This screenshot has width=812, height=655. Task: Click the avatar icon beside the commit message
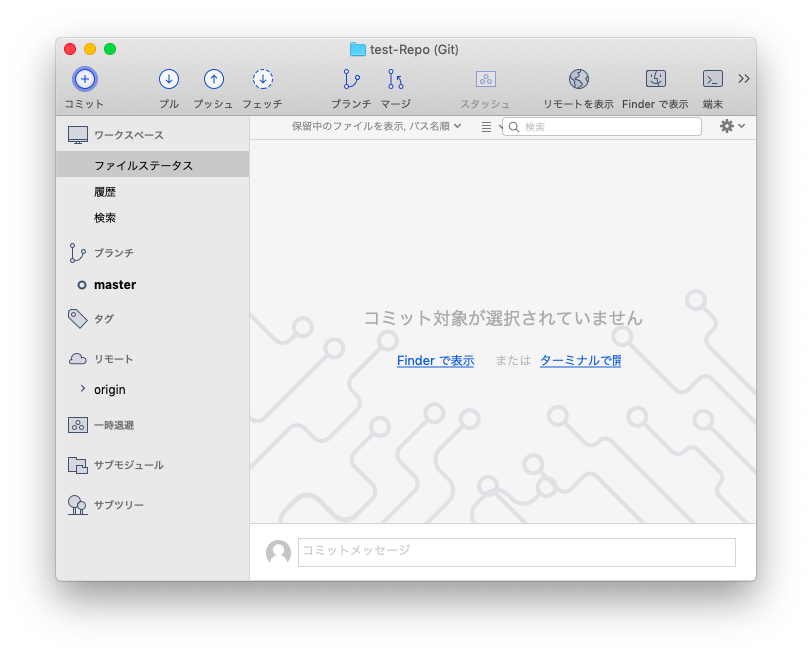pyautogui.click(x=278, y=552)
